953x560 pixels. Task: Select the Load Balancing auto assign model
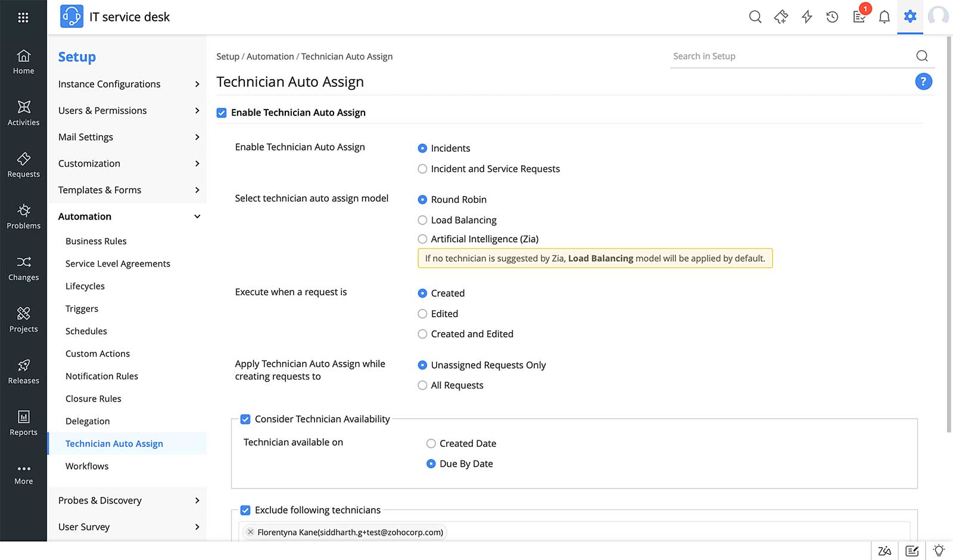click(422, 220)
